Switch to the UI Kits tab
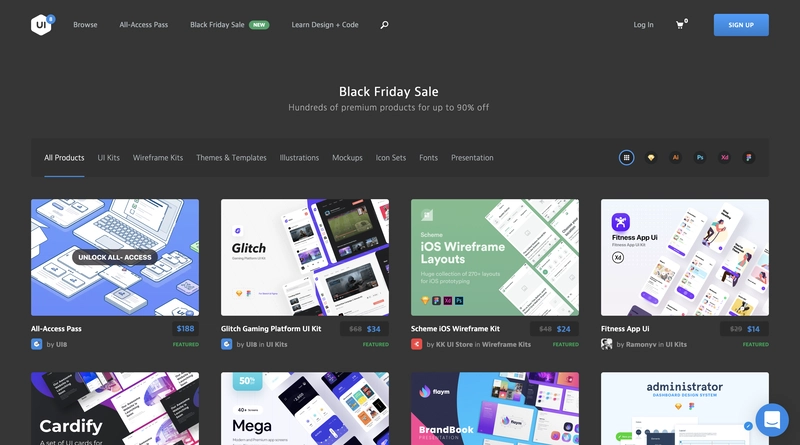Screen dimensions: 800x445 (x=109, y=158)
